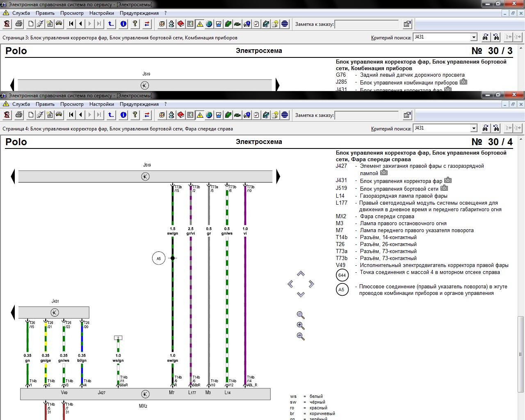Viewport: 525px width, 420px height.
Task: Open Предупреждения menu in page 3 window
Action: point(139,13)
